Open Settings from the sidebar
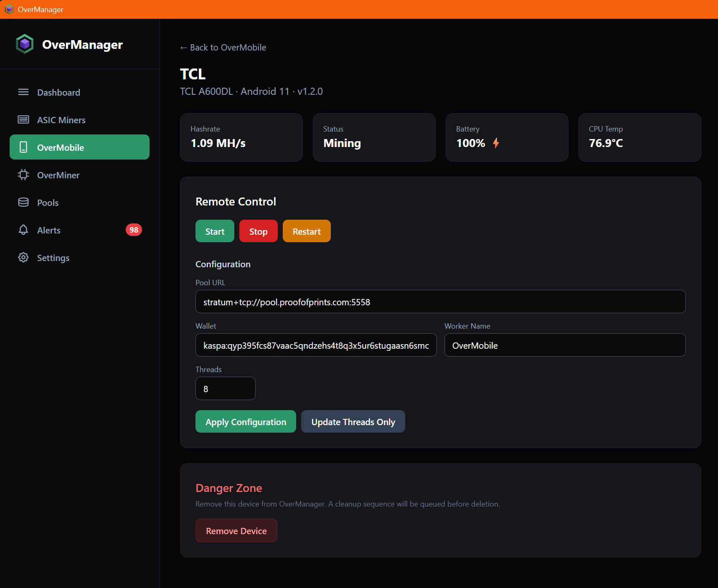The image size is (718, 588). pyautogui.click(x=79, y=257)
